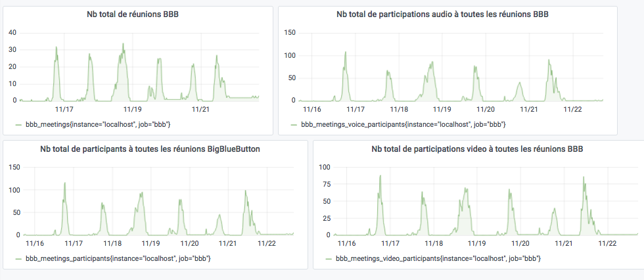Viewport: 644px width, 280px height.
Task: Open the video participations panel title menu
Action: (x=477, y=149)
